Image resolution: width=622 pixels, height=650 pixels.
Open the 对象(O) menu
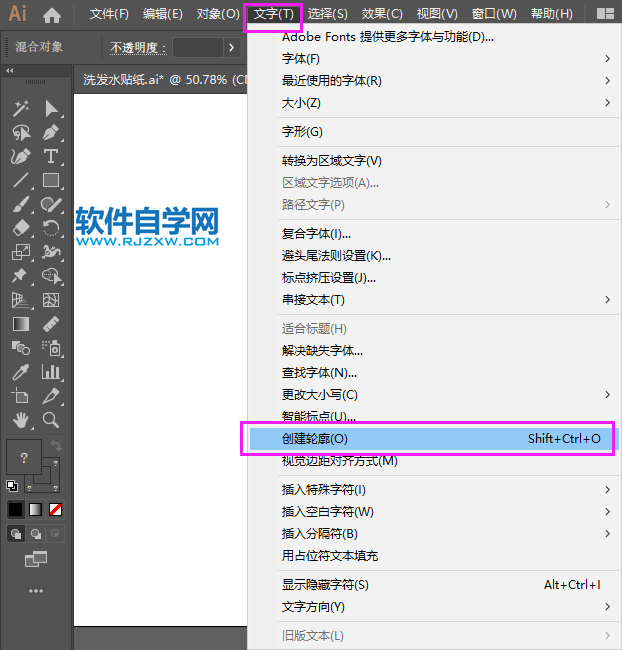218,14
